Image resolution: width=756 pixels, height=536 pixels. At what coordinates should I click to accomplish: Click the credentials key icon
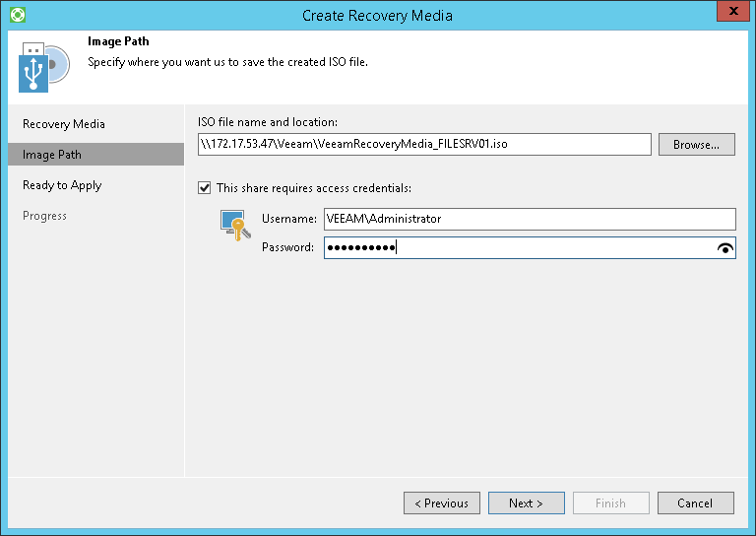232,225
